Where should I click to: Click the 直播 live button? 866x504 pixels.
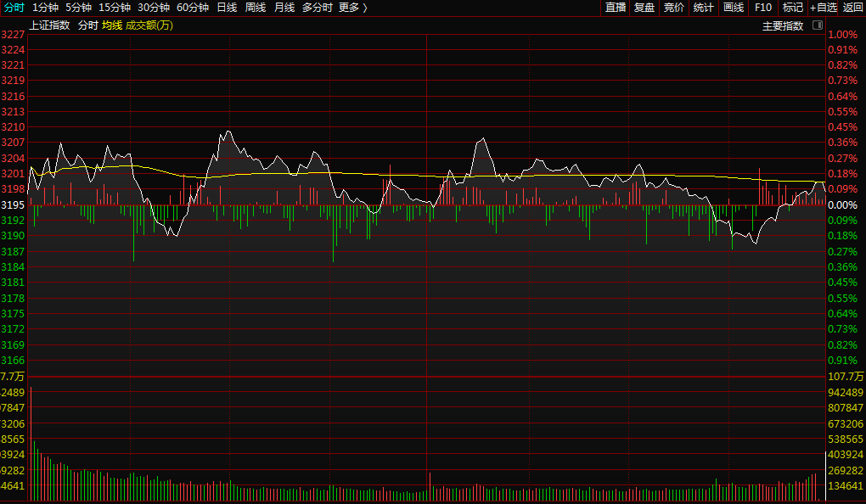click(616, 8)
